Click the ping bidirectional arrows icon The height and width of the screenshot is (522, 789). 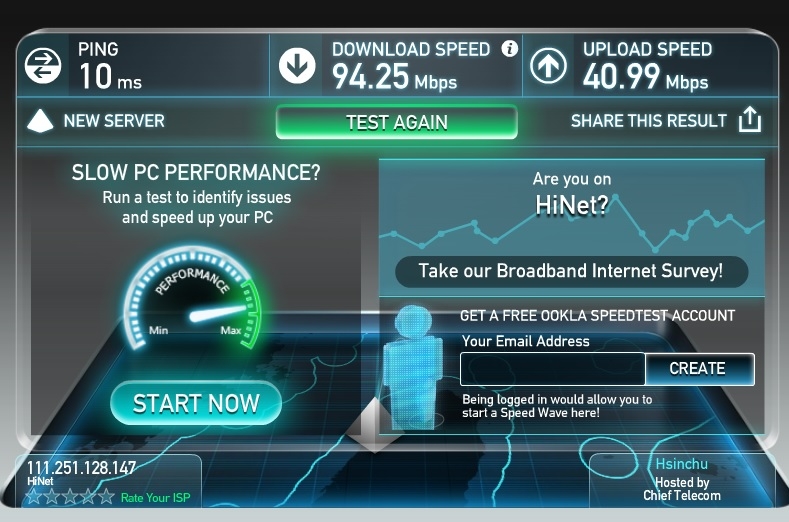[43, 65]
